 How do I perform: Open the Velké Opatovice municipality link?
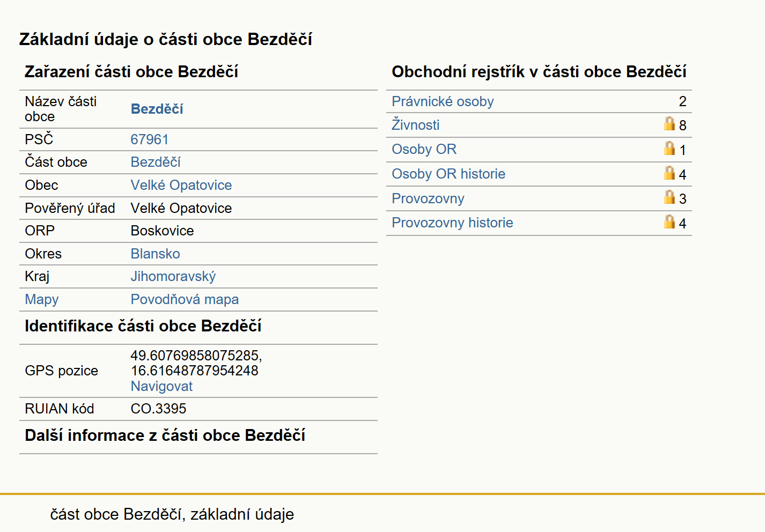point(181,185)
